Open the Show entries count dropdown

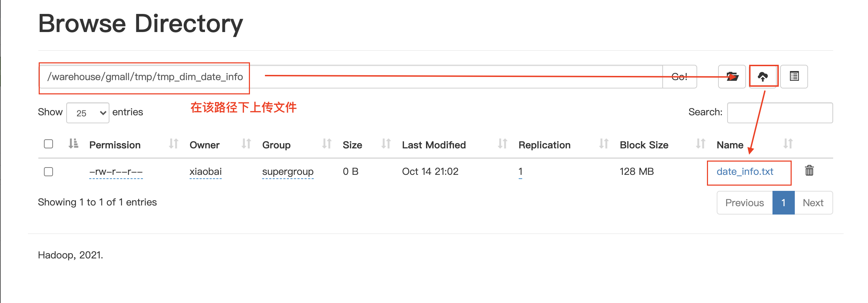[88, 113]
